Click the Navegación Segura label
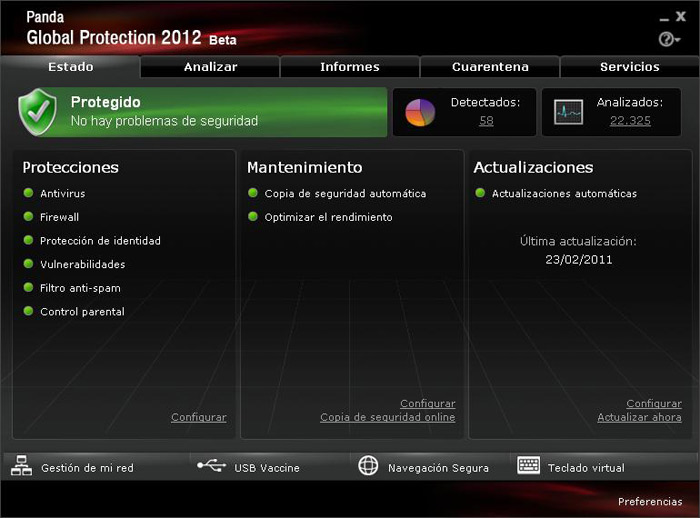This screenshot has height=518, width=700. [x=438, y=468]
